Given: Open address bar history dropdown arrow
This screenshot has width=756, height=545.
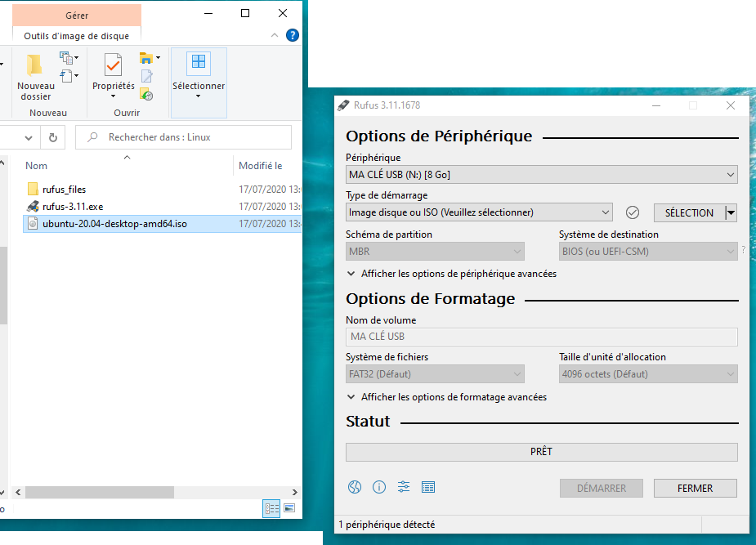Looking at the screenshot, I should coord(29,138).
